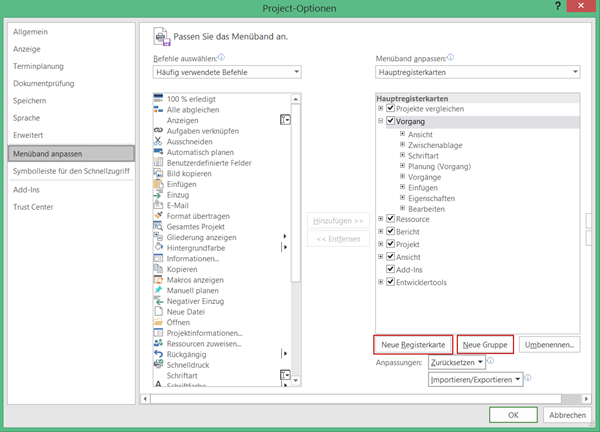The width and height of the screenshot is (600, 432).
Task: Select the Schriftart group under Vorgang
Action: click(x=423, y=156)
